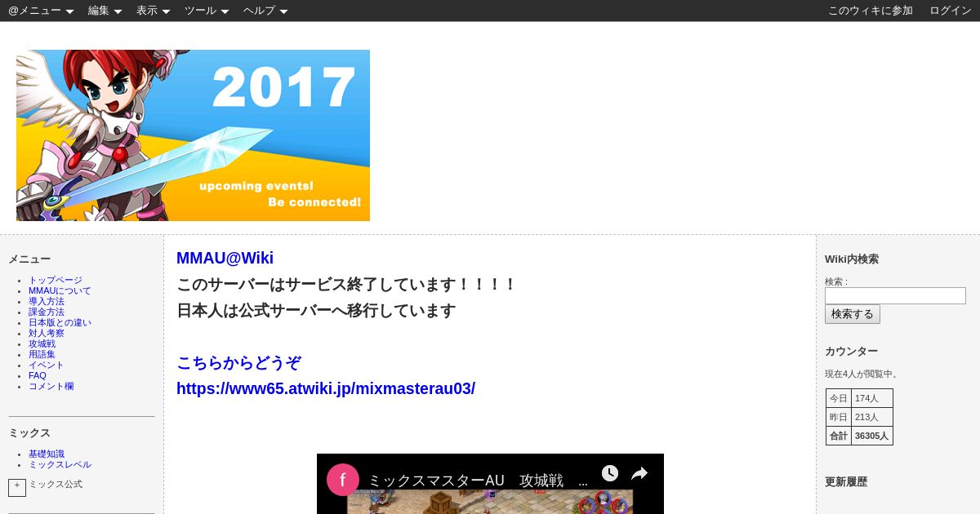Open ミックスレベル link
Screen dimensions: 980x514
60,464
